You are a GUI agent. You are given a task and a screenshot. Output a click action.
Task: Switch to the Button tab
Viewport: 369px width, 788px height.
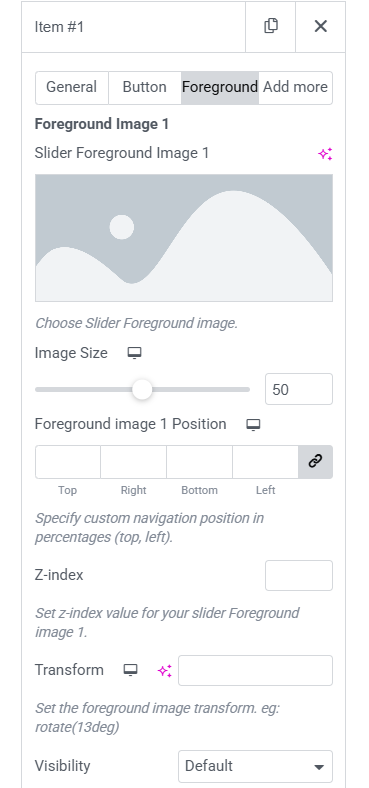tap(144, 87)
